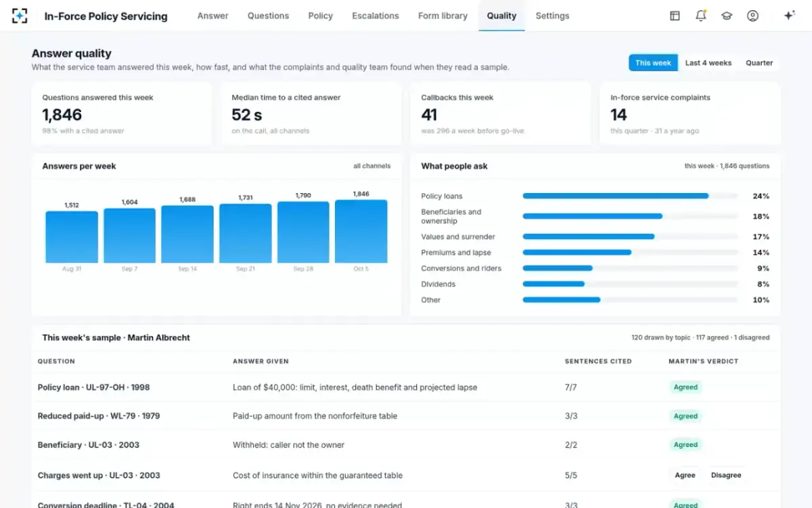Click the Agreed badge for Policy loan row
This screenshot has height=508, width=812.
685,387
